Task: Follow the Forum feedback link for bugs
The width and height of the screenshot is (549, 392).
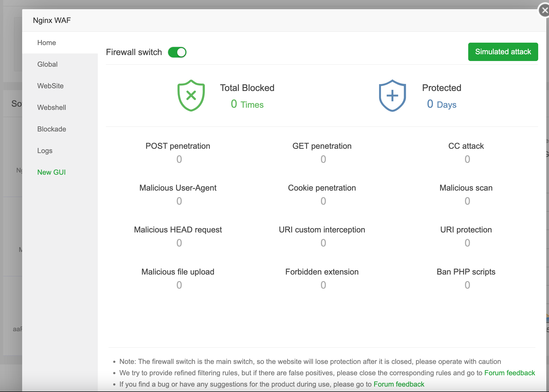Action: (x=399, y=384)
